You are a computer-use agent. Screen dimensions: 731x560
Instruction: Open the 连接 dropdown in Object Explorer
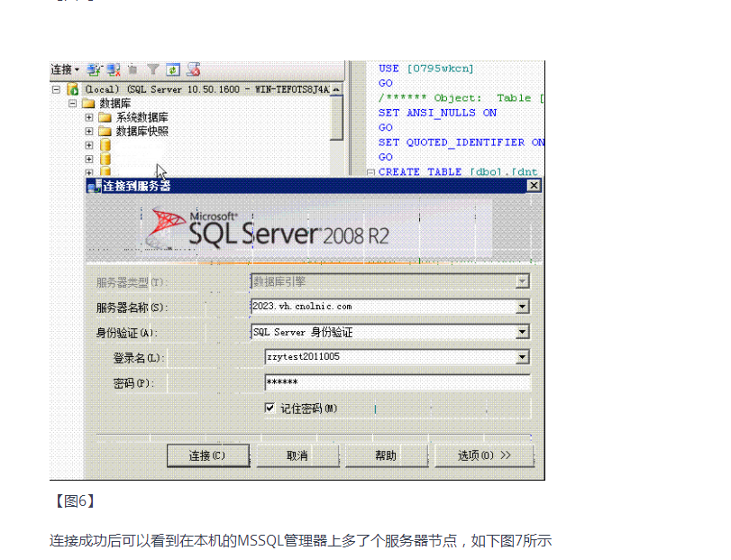(65, 70)
